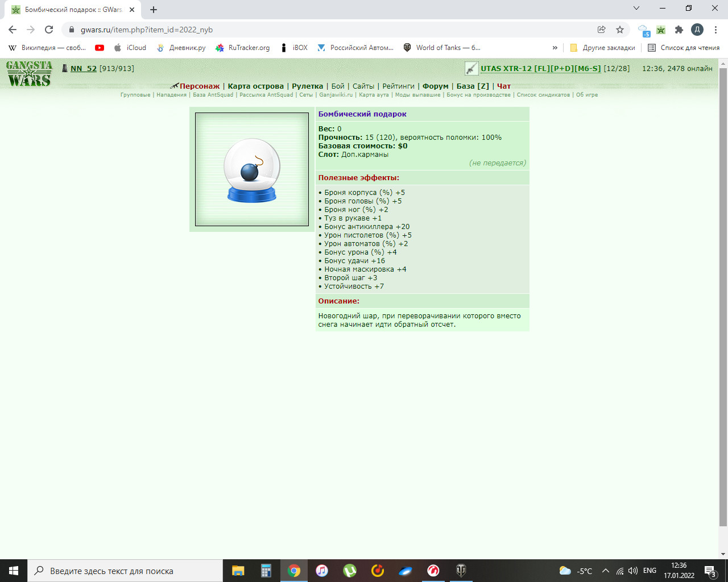Image resolution: width=728 pixels, height=582 pixels.
Task: Click the Windows taskbar search box
Action: coord(125,571)
